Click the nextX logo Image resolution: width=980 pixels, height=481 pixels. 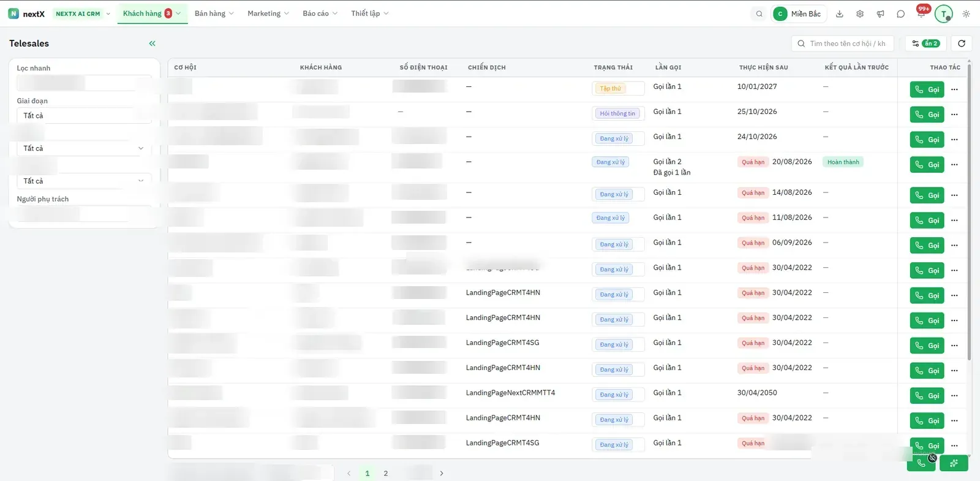[26, 13]
